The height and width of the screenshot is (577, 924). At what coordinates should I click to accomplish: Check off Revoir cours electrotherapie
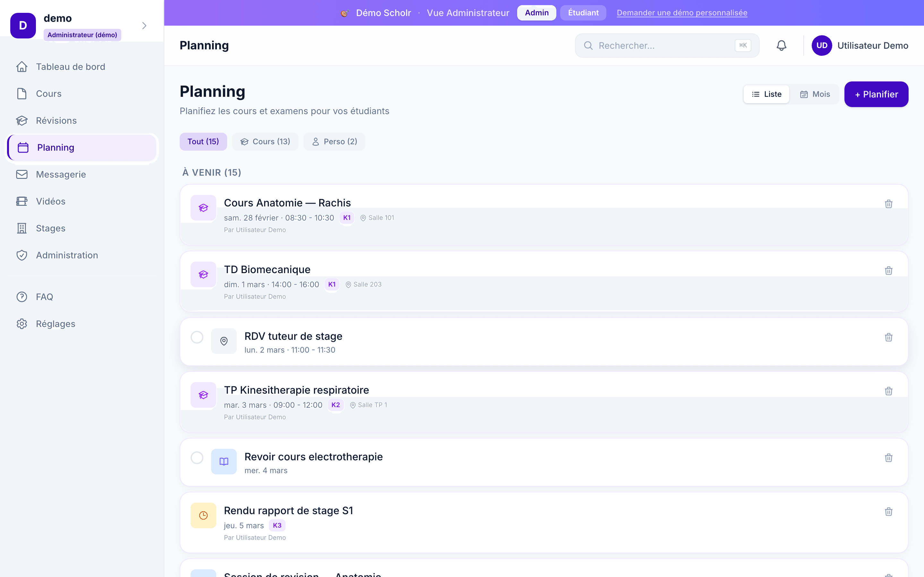click(x=197, y=457)
